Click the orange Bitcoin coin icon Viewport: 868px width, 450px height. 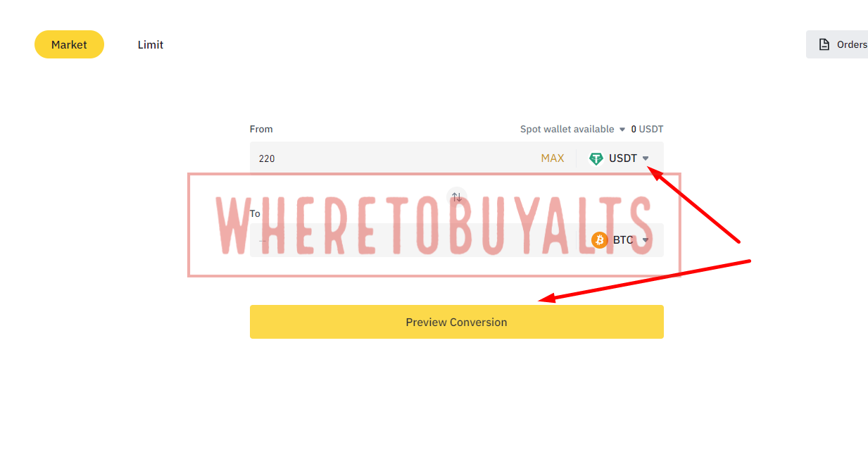[x=600, y=240]
